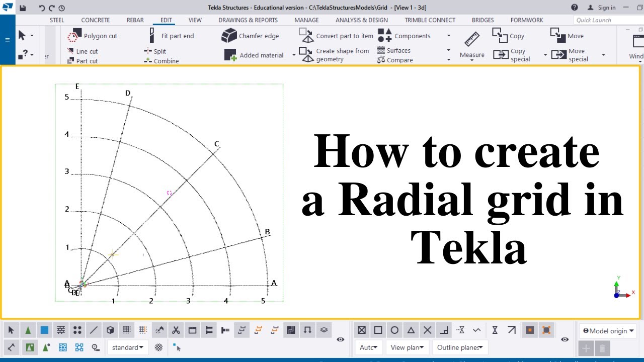Select the Combine tool
The image size is (644, 362).
(162, 61)
